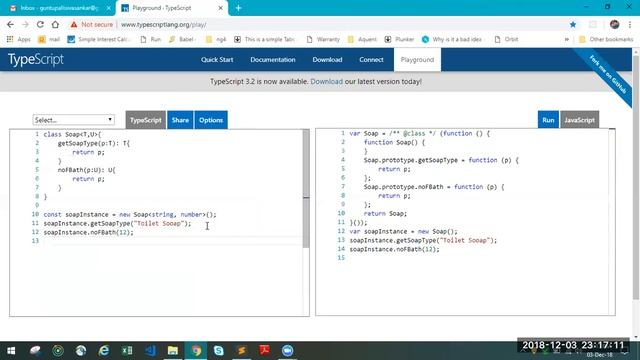This screenshot has width=640, height=360.
Task: Open the Plunker bookmark
Action: (x=399, y=39)
